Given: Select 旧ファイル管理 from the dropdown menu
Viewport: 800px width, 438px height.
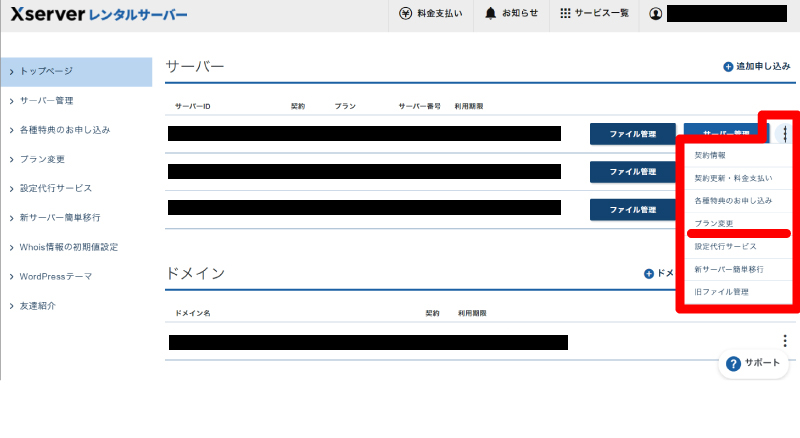Looking at the screenshot, I should pyautogui.click(x=721, y=292).
